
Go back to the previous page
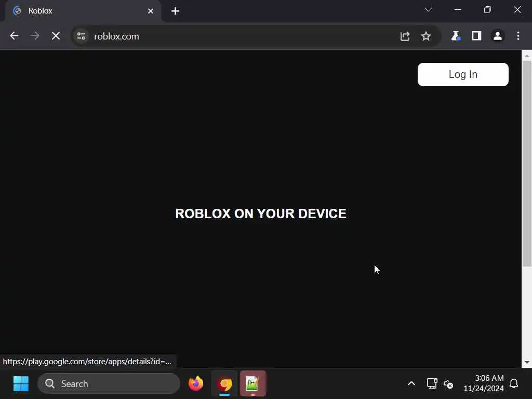14,36
